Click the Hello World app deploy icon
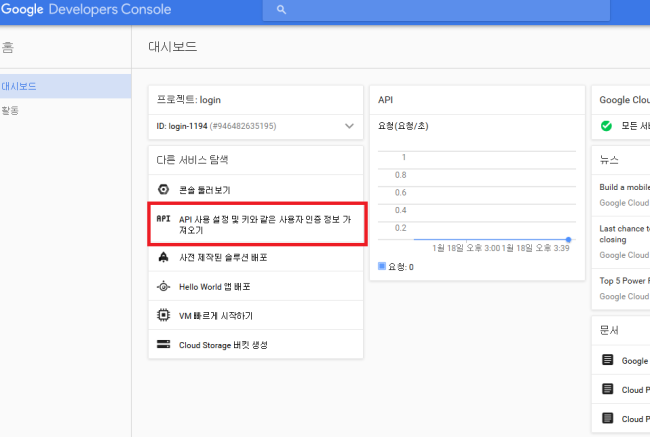This screenshot has height=437, width=650. pos(163,286)
